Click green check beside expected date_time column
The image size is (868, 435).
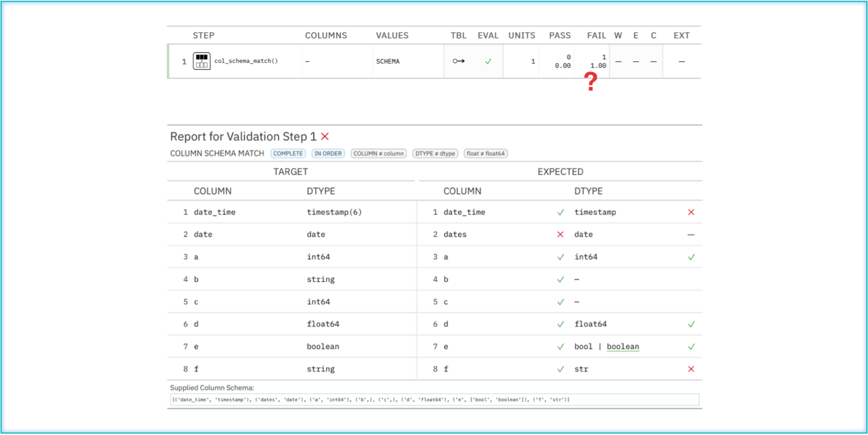coord(560,212)
